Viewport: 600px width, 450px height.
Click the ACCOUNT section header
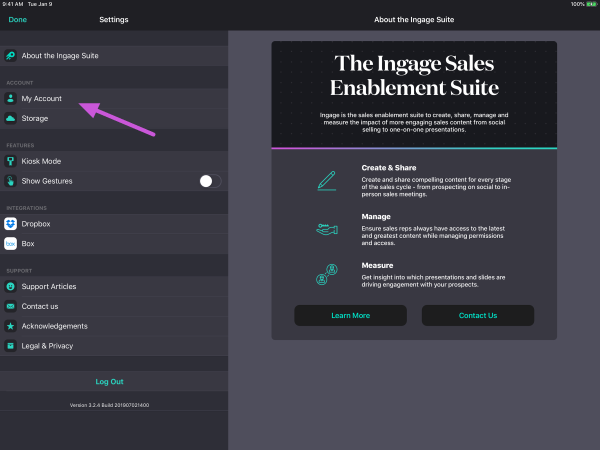click(x=20, y=83)
